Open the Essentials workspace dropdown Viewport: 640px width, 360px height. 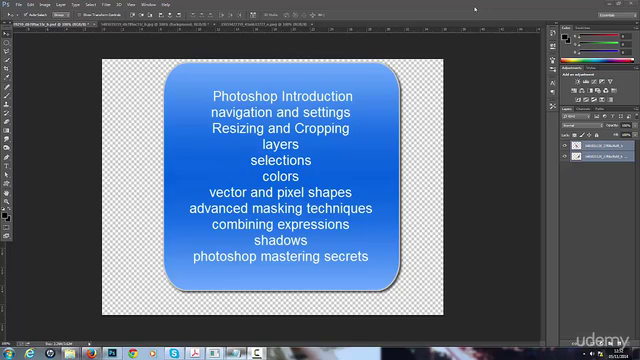(x=617, y=15)
